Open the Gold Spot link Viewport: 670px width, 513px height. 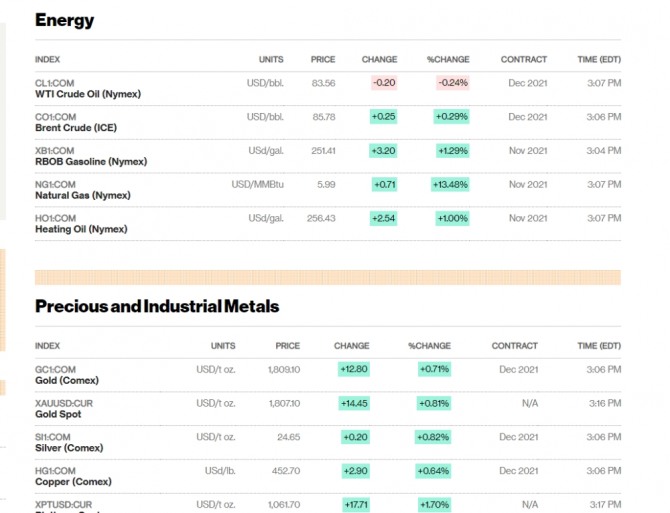(59, 414)
